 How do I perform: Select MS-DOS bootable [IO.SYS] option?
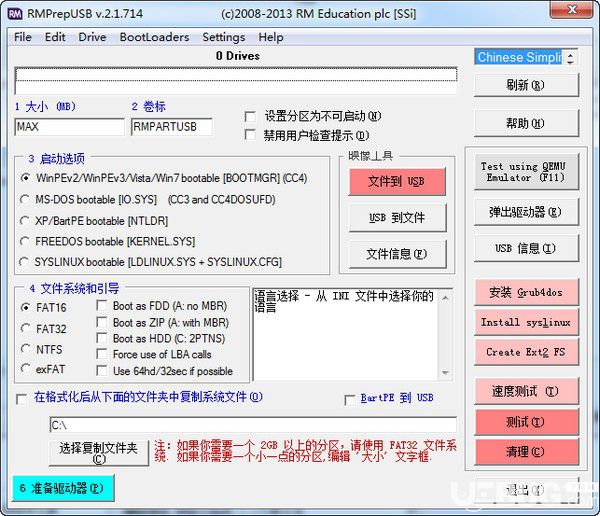(25, 199)
